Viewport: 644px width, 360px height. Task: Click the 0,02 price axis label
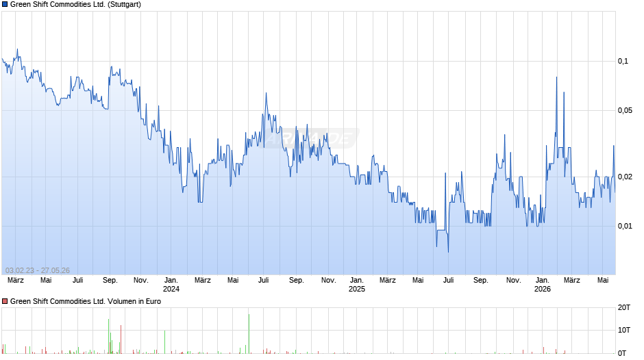tap(625, 177)
